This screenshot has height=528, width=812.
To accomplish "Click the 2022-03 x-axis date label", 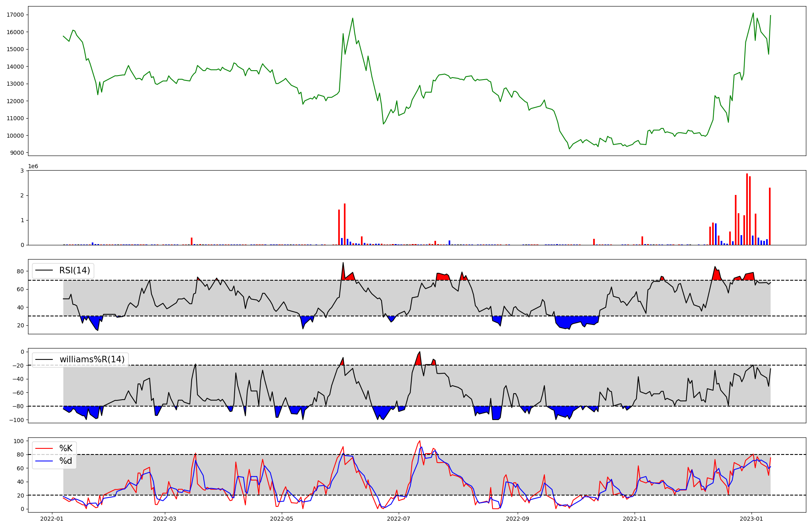I will click(165, 519).
